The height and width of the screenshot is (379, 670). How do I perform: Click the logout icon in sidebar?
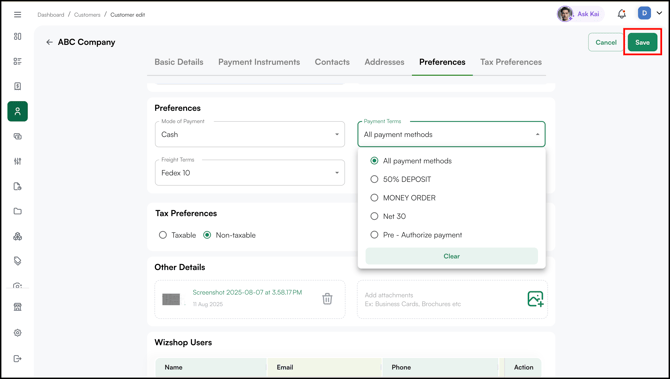coord(18,358)
